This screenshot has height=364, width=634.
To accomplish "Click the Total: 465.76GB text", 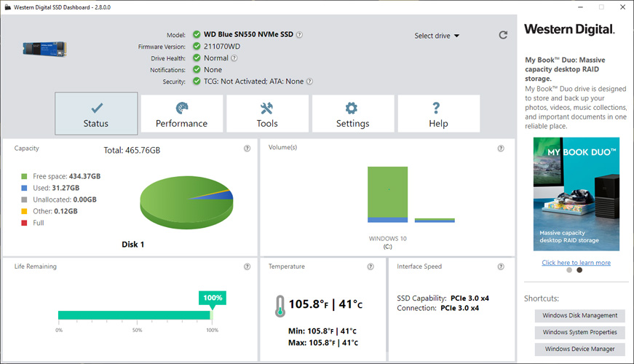I will 132,151.
